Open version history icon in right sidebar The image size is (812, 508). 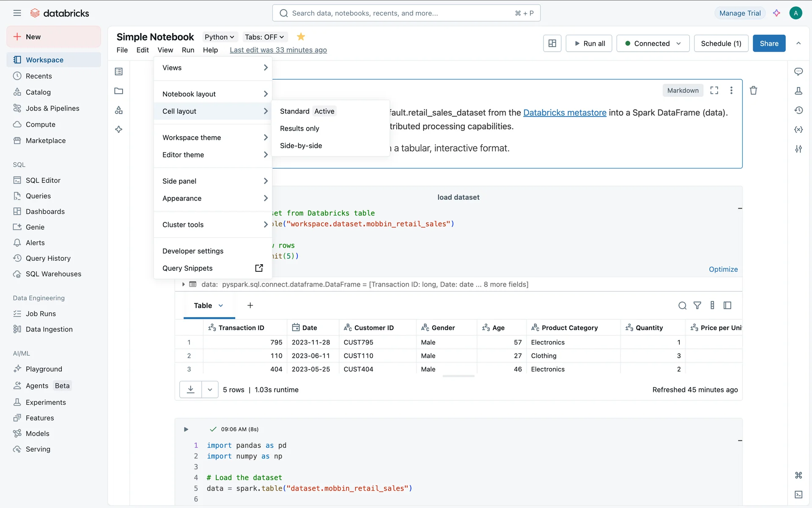[798, 110]
